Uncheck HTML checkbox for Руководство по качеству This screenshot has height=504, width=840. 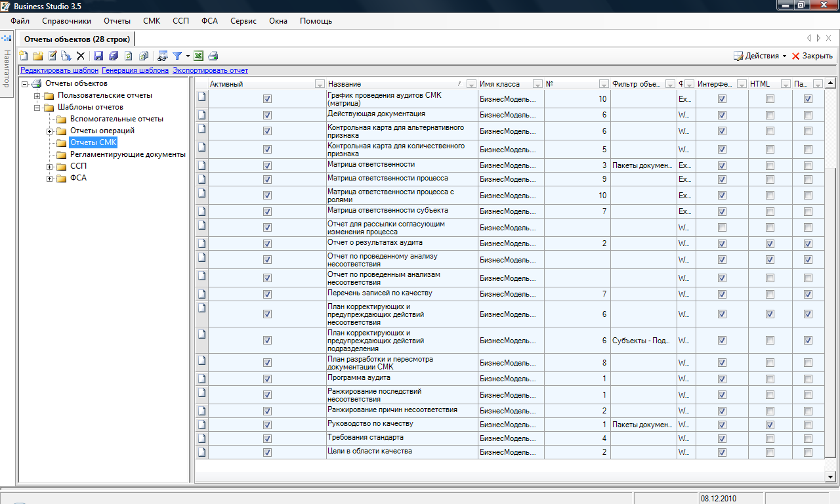coord(770,425)
